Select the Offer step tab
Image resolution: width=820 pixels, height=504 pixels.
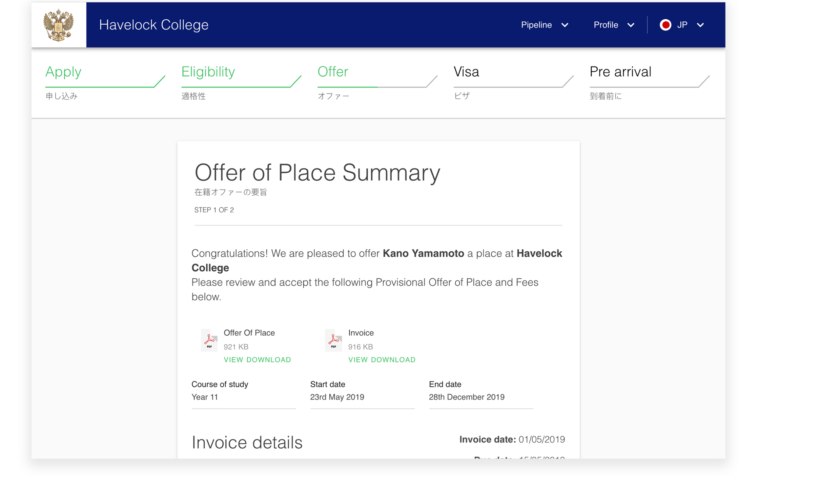333,72
